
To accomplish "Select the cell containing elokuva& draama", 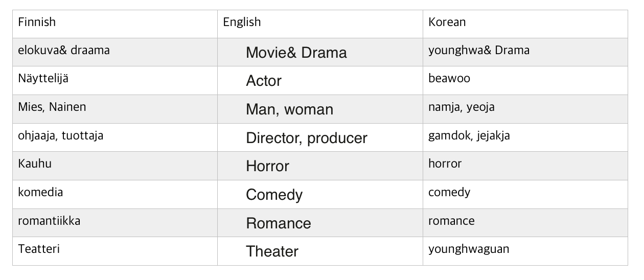I will pyautogui.click(x=115, y=52).
